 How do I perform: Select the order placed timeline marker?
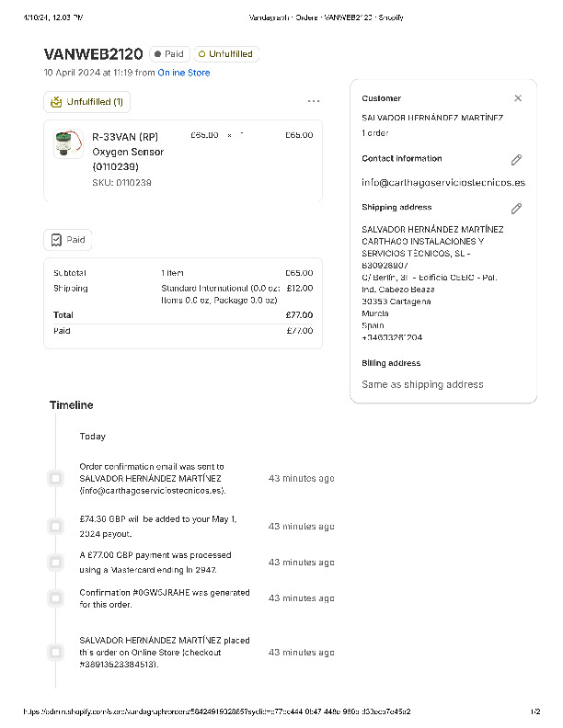(55, 653)
